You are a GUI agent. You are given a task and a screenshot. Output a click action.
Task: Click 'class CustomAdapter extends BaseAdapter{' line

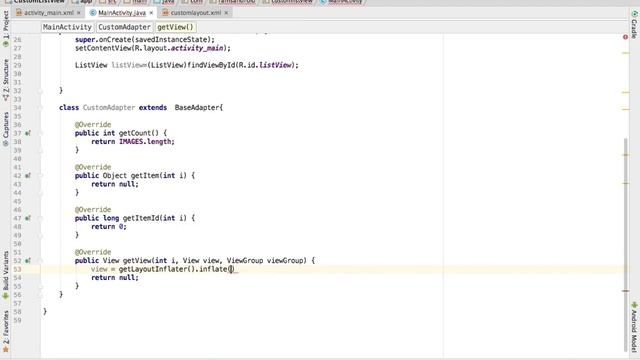(x=141, y=108)
